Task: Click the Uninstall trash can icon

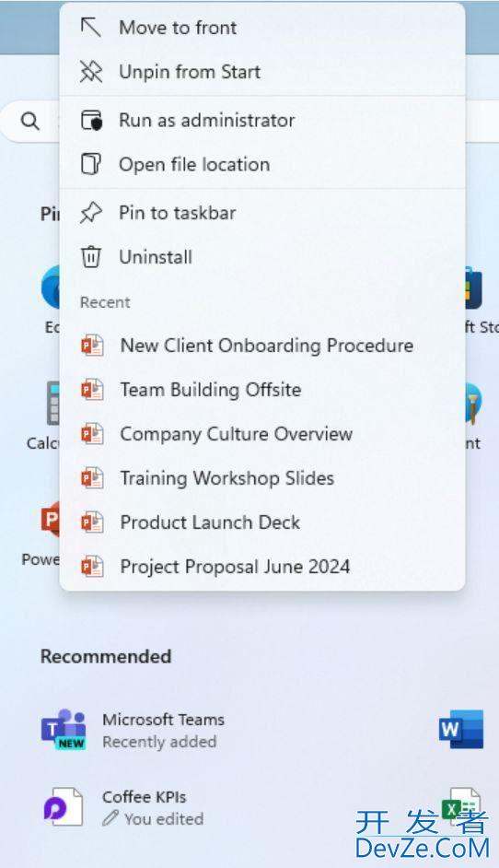Action: pos(91,257)
